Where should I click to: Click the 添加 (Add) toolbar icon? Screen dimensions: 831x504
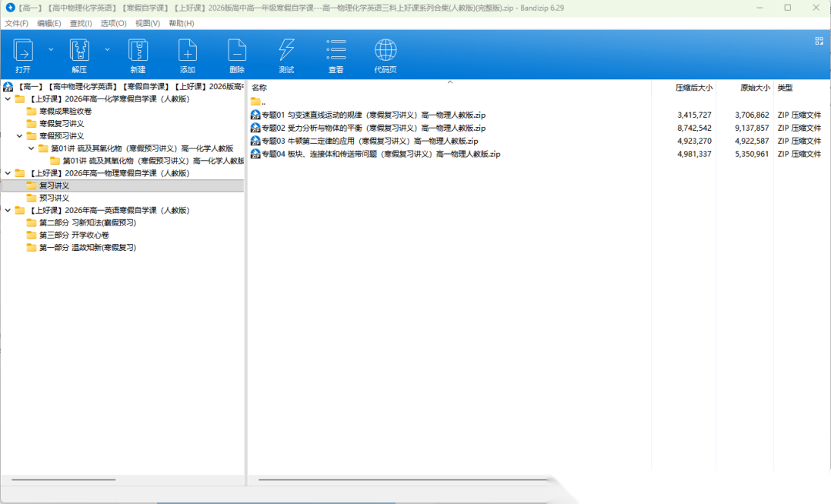click(188, 52)
